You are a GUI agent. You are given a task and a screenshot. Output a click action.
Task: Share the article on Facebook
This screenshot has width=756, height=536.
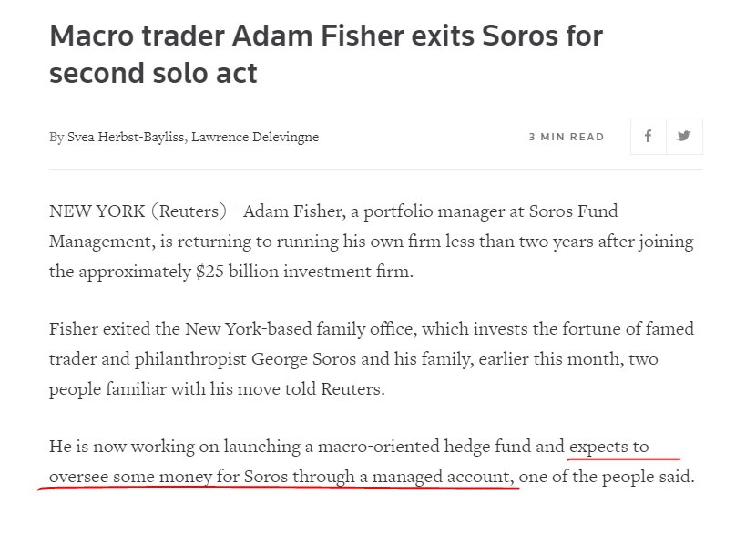coord(648,137)
